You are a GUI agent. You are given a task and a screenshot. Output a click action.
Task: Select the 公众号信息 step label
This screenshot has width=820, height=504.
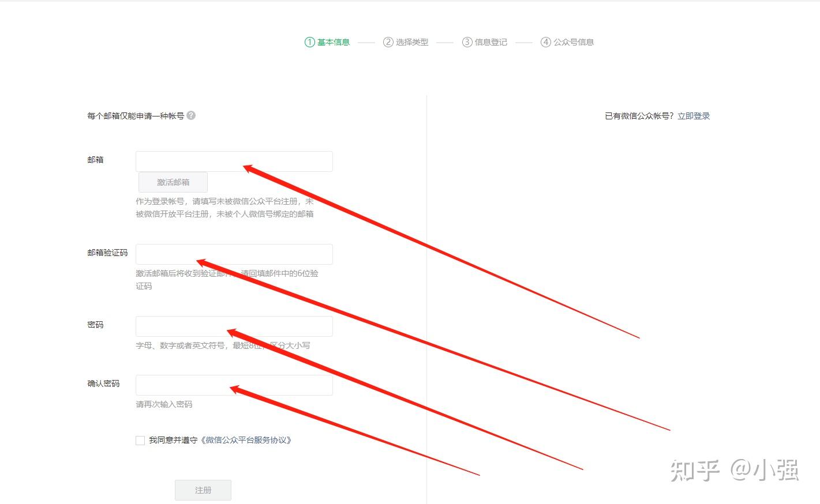(574, 42)
